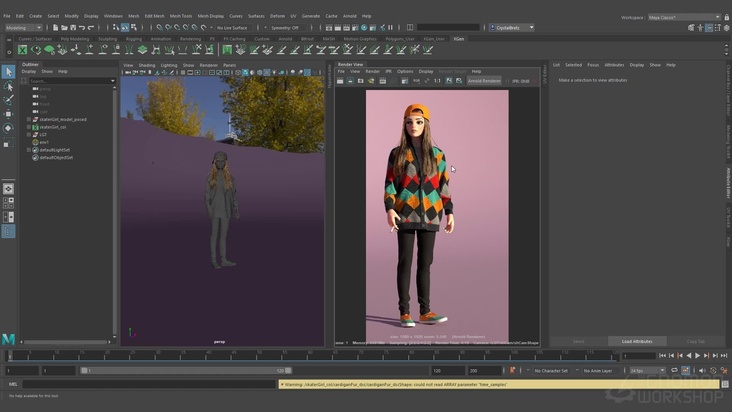This screenshot has height=412, width=732.
Task: Click the Maya logo icon bottom left
Action: (x=8, y=339)
